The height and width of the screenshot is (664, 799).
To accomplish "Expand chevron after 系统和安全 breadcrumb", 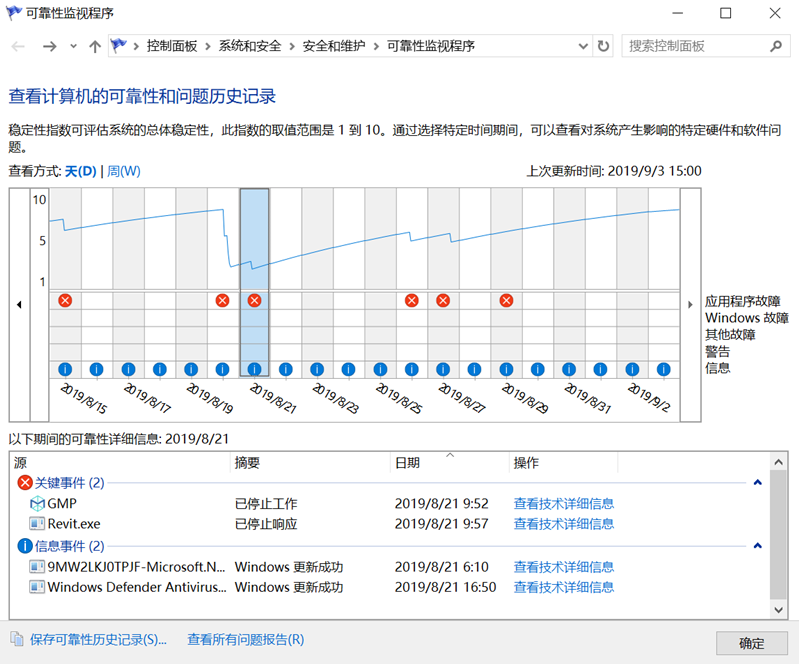I will (292, 47).
